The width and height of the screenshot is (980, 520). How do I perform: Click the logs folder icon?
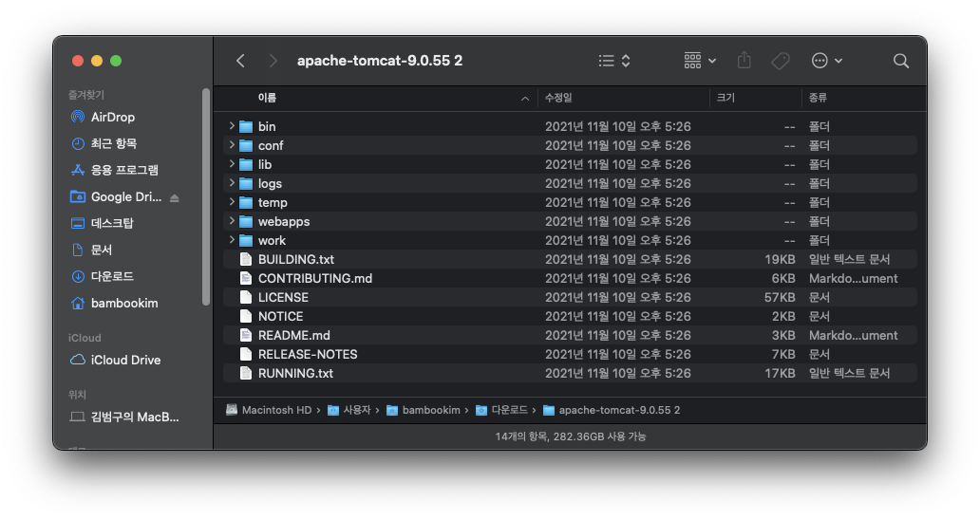coord(246,183)
